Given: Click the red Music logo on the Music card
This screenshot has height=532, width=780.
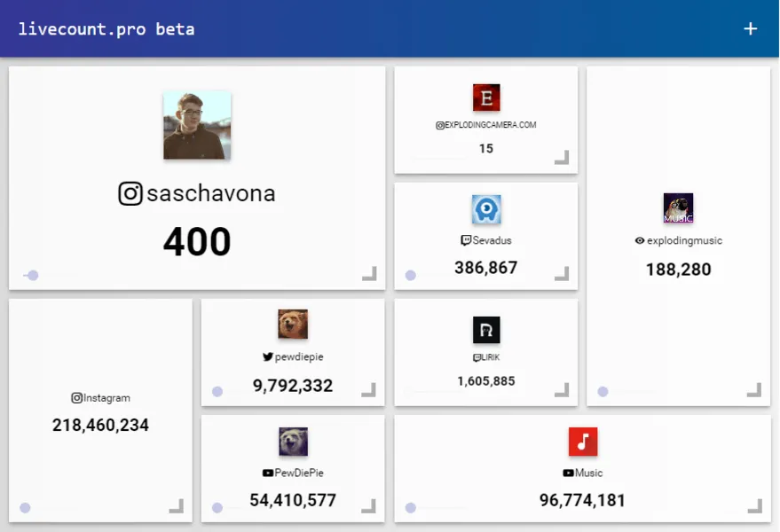Looking at the screenshot, I should [582, 442].
